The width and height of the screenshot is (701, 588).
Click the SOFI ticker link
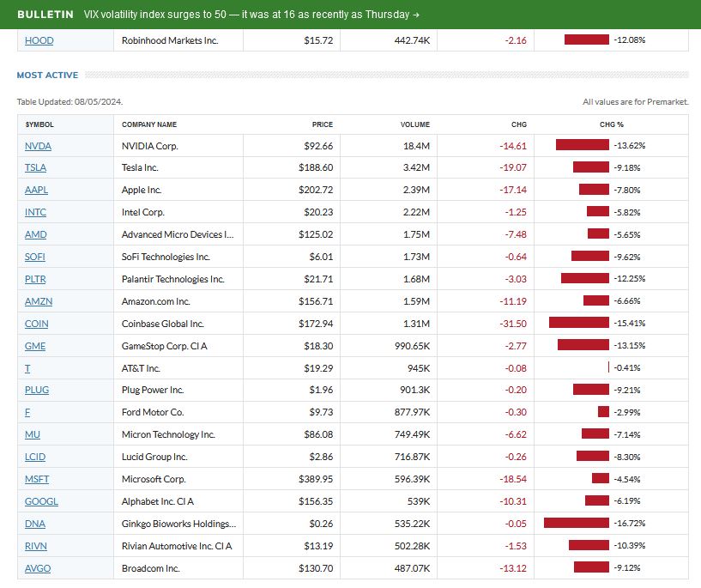coord(36,257)
